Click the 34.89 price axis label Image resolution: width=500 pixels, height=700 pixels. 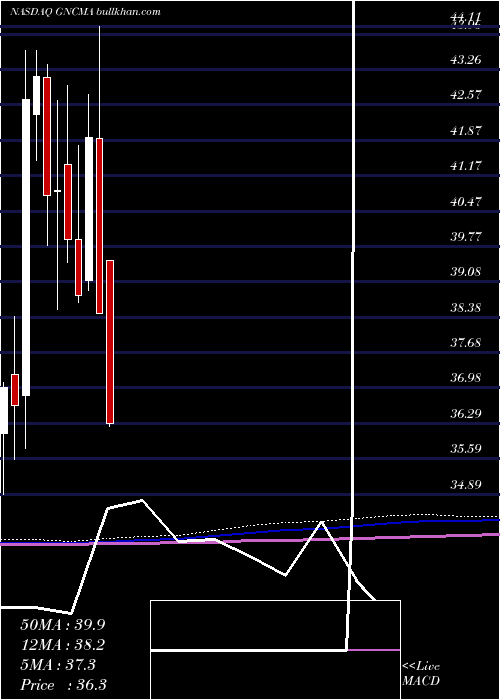tap(466, 484)
